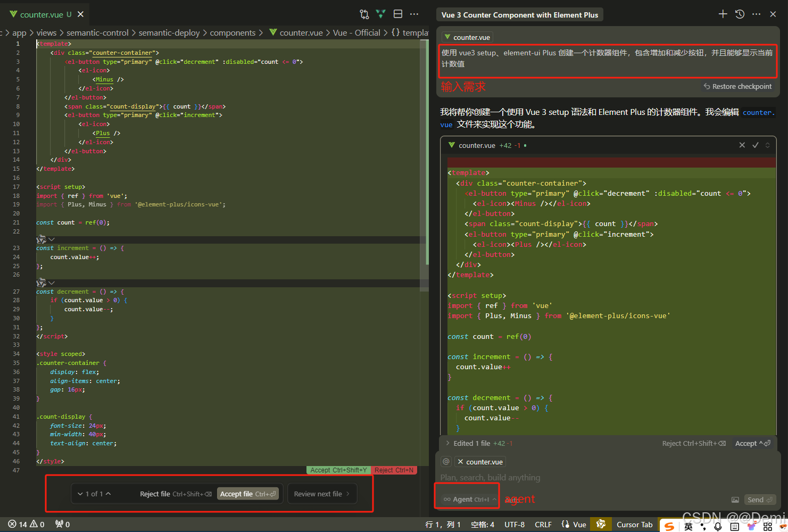Go to next change with up chevron
The height and width of the screenshot is (532, 788).
tap(109, 494)
